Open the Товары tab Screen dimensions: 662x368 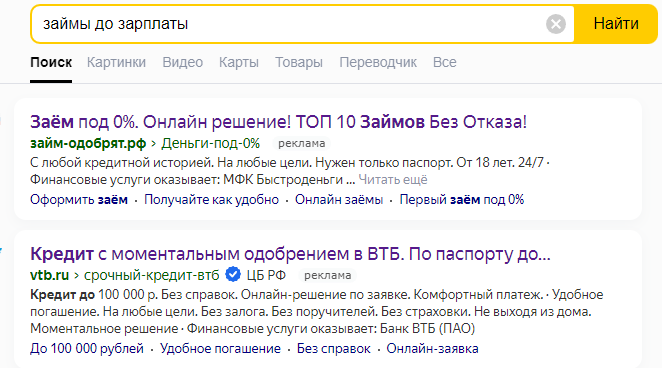click(x=299, y=62)
